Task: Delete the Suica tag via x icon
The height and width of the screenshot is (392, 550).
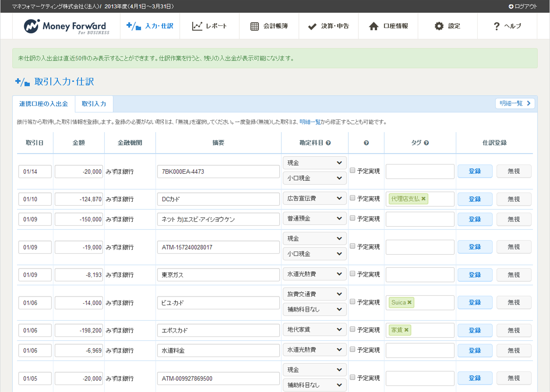Action: coord(410,302)
